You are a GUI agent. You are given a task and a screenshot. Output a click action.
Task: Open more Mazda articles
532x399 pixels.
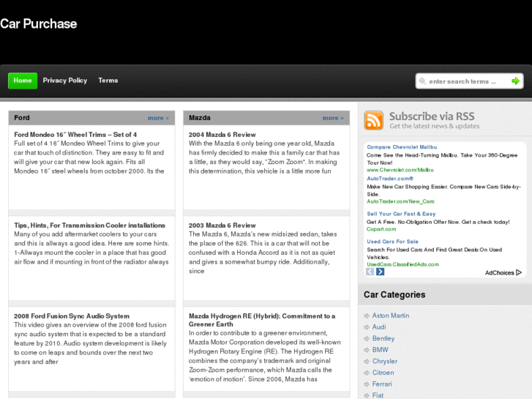point(333,118)
